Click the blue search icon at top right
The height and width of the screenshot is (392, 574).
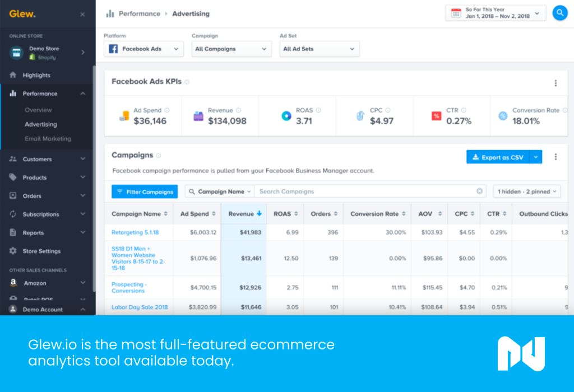click(560, 13)
